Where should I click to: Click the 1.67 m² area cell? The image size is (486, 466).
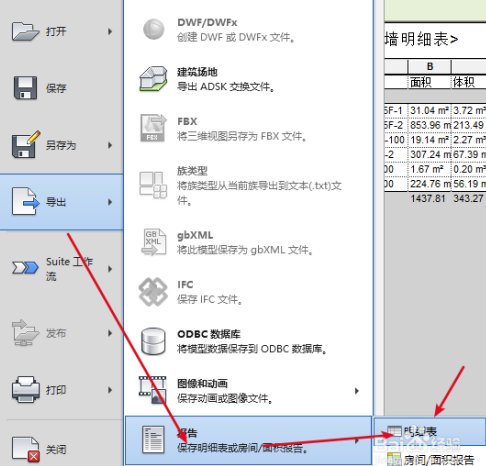click(430, 169)
